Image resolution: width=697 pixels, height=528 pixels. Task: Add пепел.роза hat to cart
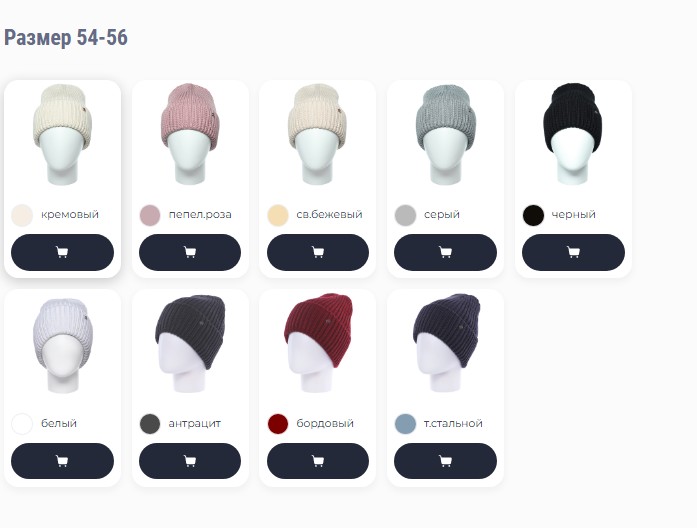pos(190,252)
